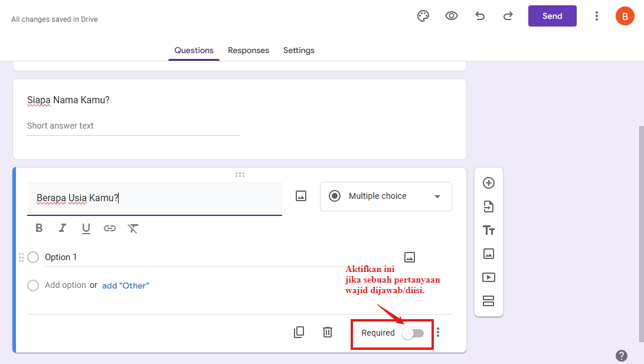644x364 pixels.
Task: Preview the form
Action: (x=451, y=16)
